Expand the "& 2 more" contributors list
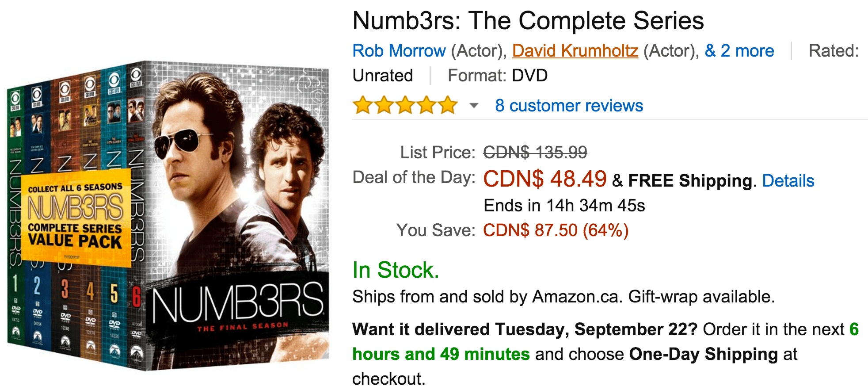This screenshot has height=390, width=868. click(739, 50)
